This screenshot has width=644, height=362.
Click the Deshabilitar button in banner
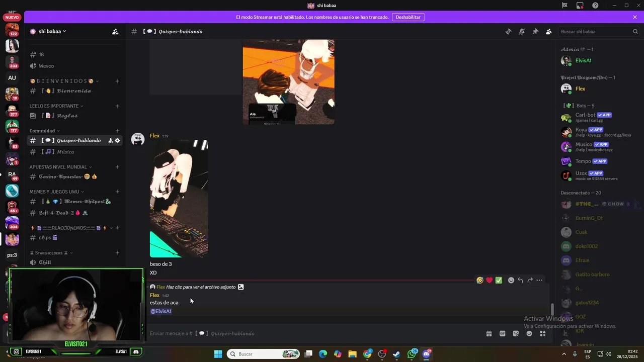tap(408, 17)
